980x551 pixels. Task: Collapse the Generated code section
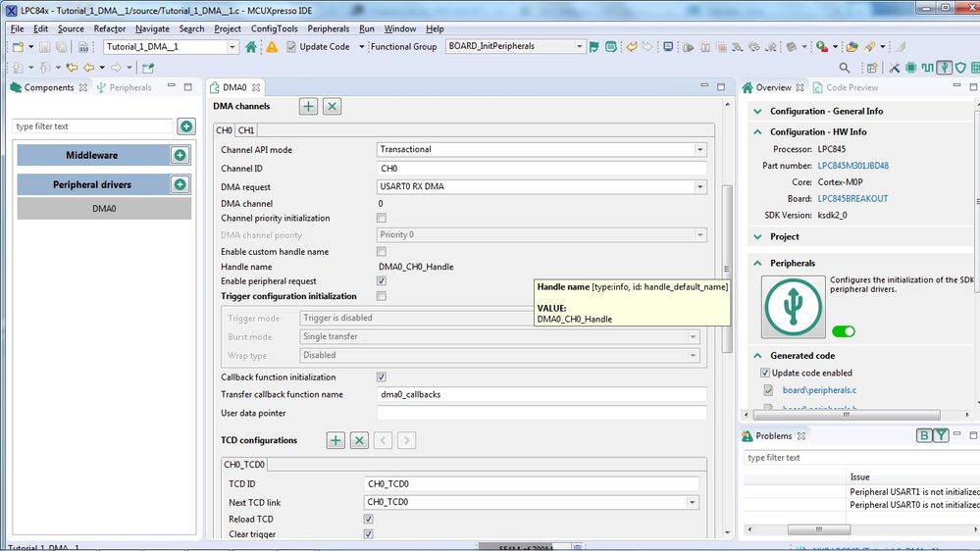pos(757,356)
